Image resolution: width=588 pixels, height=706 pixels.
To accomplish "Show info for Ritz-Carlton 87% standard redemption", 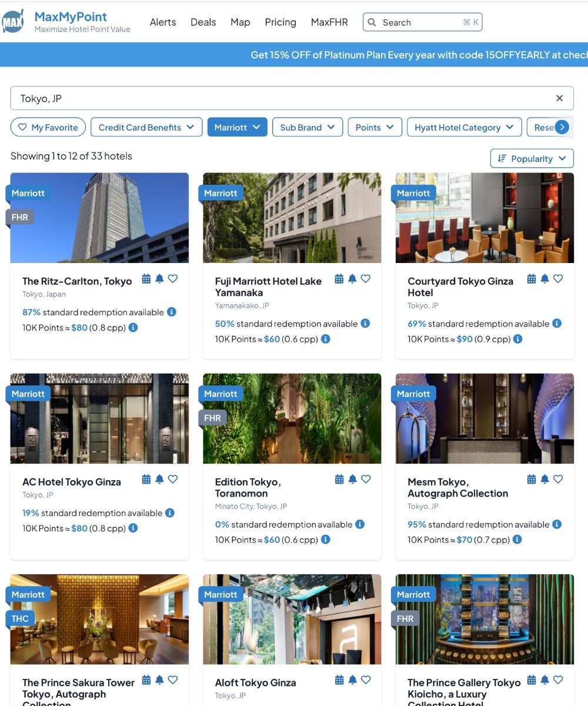I will pos(172,312).
